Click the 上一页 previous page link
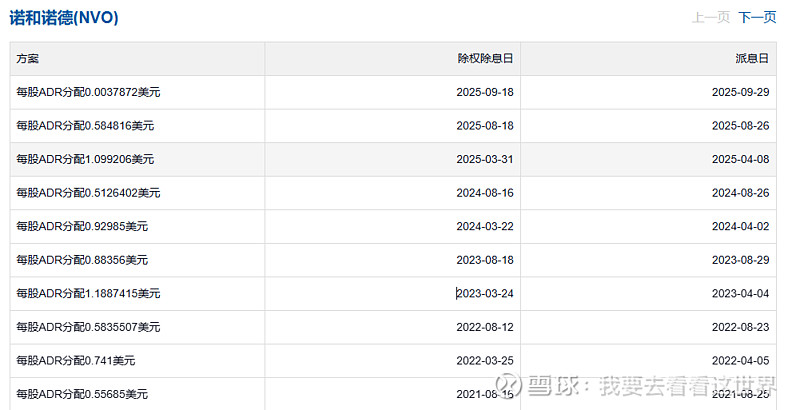The width and height of the screenshot is (800, 410). click(710, 17)
